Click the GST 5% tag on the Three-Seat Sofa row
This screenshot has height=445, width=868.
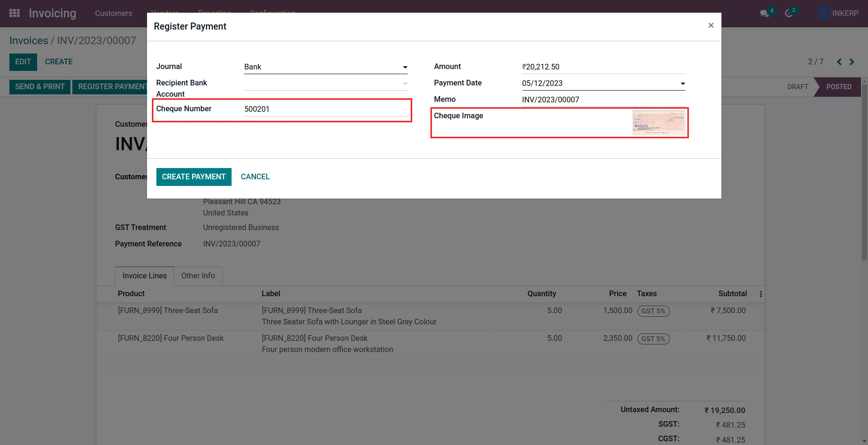(653, 311)
